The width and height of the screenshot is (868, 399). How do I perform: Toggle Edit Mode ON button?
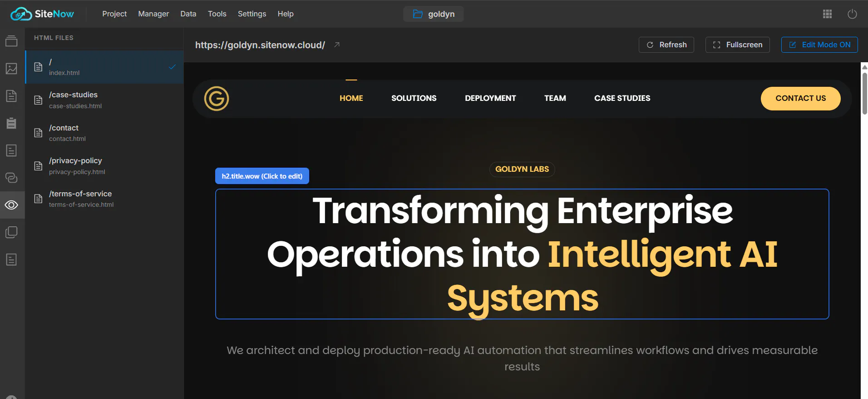[x=819, y=45]
